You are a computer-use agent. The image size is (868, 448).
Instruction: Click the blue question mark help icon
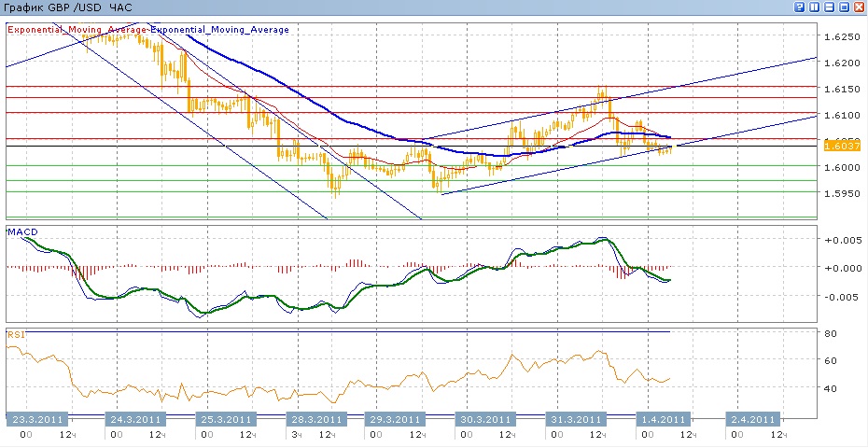800,7
